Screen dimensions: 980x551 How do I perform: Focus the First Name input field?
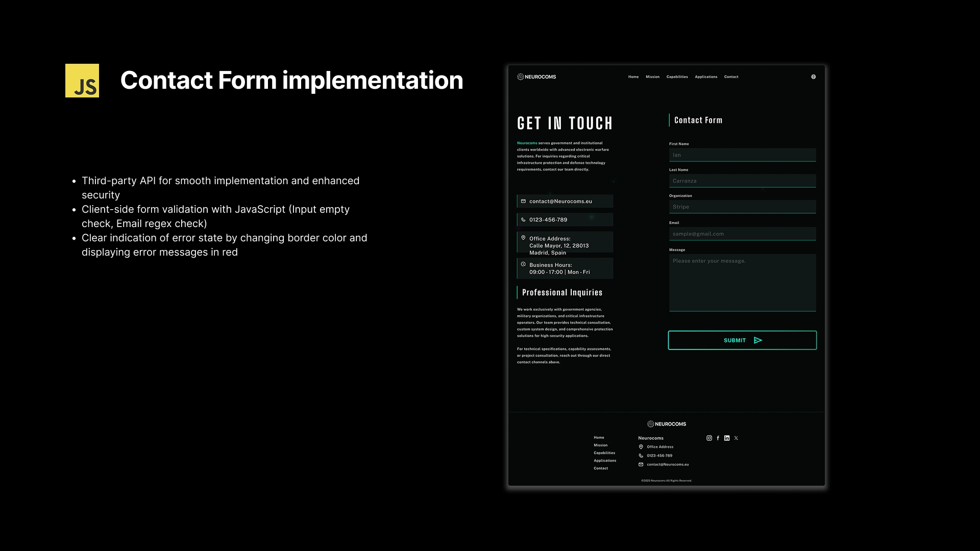tap(742, 155)
